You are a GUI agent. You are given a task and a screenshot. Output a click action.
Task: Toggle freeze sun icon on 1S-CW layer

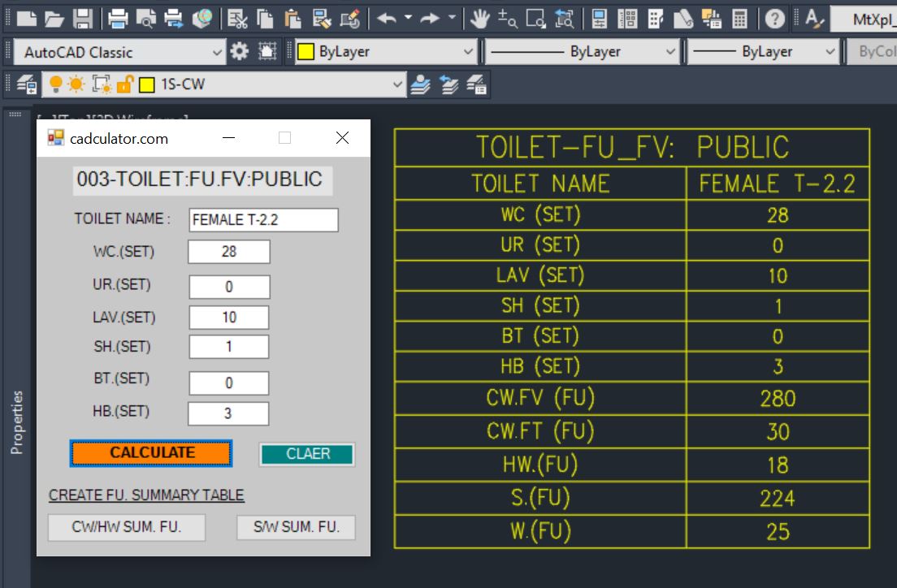[76, 84]
